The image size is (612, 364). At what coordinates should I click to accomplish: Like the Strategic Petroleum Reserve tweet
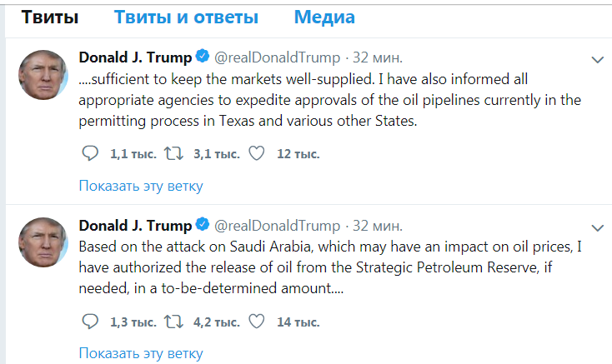(x=257, y=322)
